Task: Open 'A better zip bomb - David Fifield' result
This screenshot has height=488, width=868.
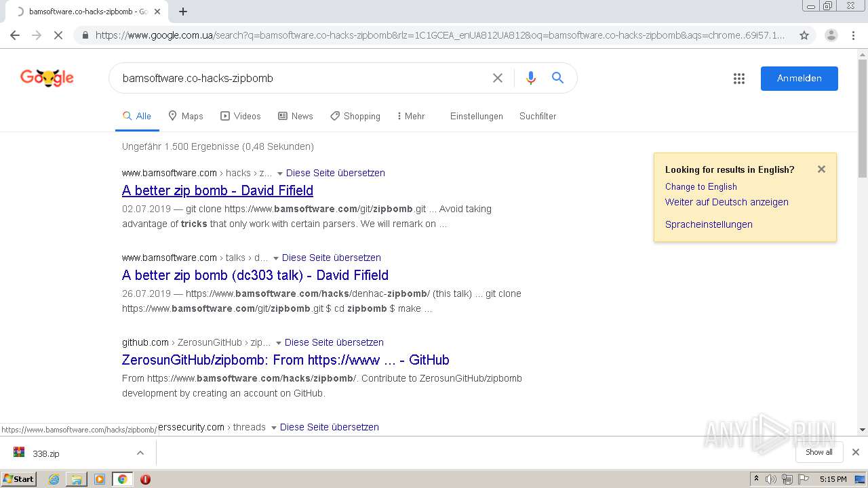Action: tap(218, 190)
